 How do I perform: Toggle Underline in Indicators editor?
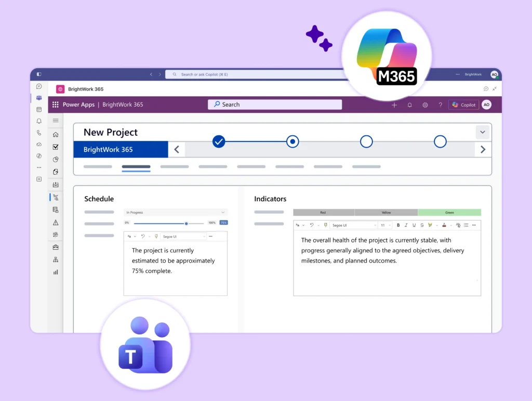point(414,225)
